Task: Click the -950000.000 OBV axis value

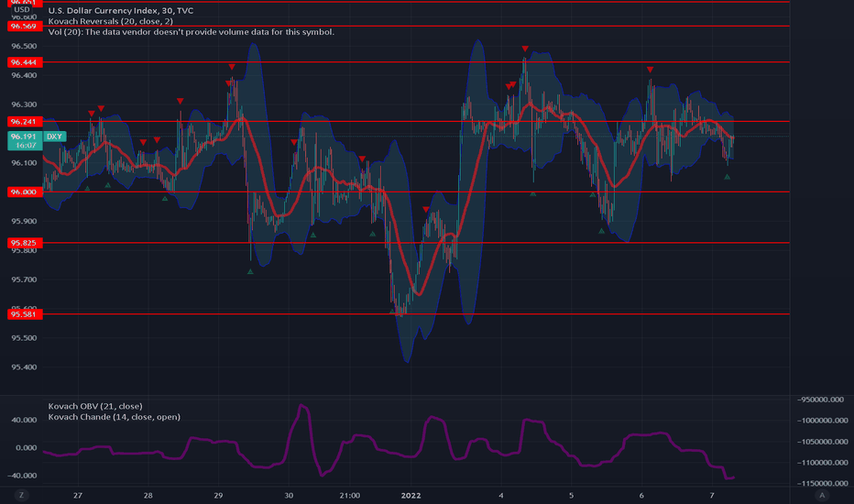Action: [820, 400]
